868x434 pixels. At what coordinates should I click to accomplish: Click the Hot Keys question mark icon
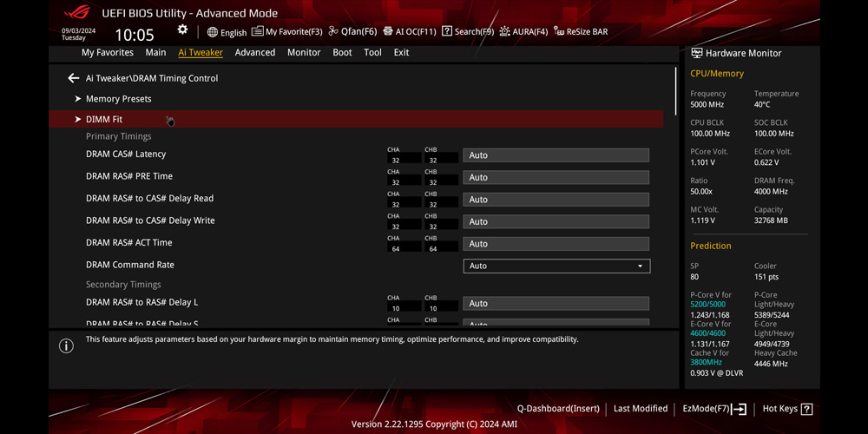(x=806, y=409)
